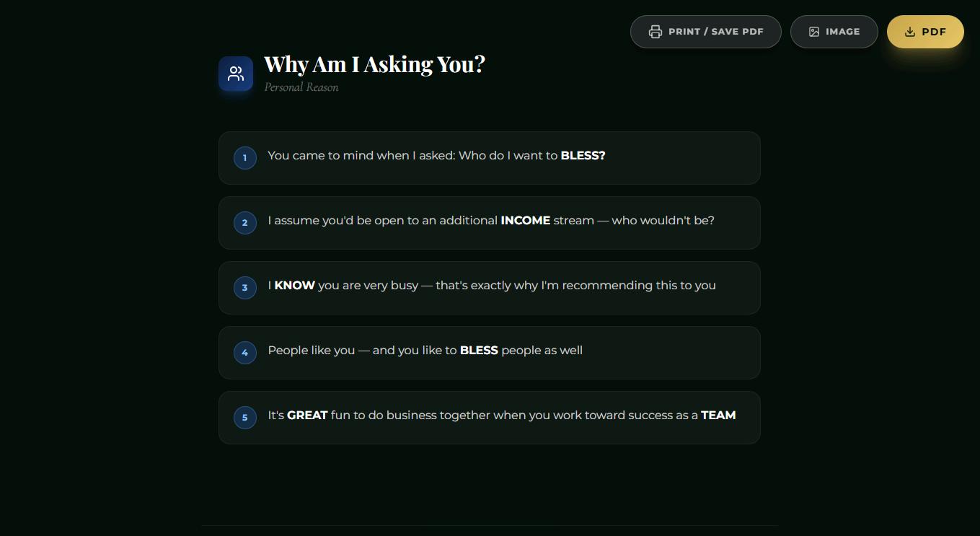Open Print / Save PDF
Image resolution: width=980 pixels, height=536 pixels.
(706, 32)
